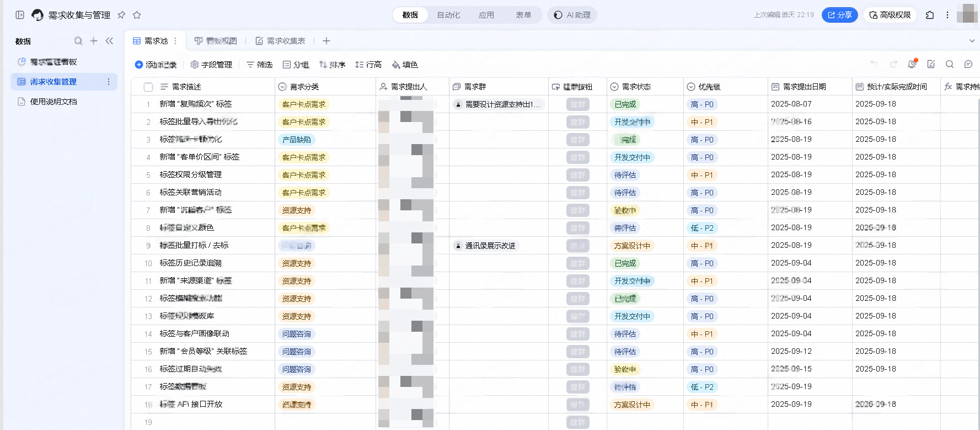This screenshot has height=430, width=980.
Task: Open the extensions puzzle icon
Action: click(x=930, y=15)
